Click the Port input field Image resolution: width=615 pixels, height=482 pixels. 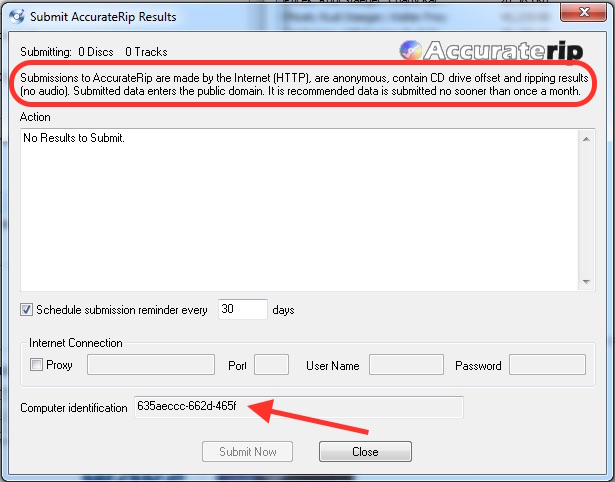(271, 365)
